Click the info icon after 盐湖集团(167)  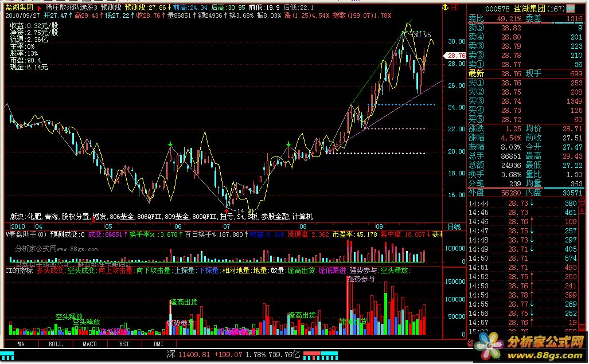571,8
